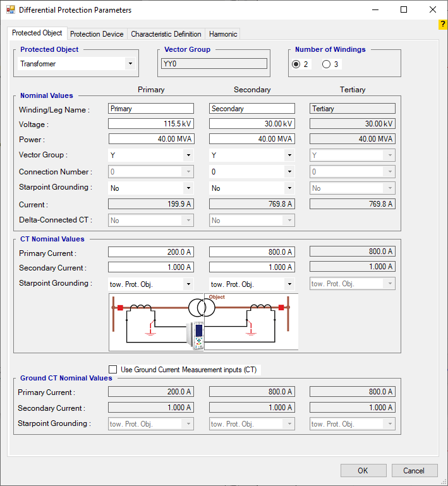Click the CT Primary Current 200.0 A field
The height and width of the screenshot is (486, 448).
tap(151, 252)
